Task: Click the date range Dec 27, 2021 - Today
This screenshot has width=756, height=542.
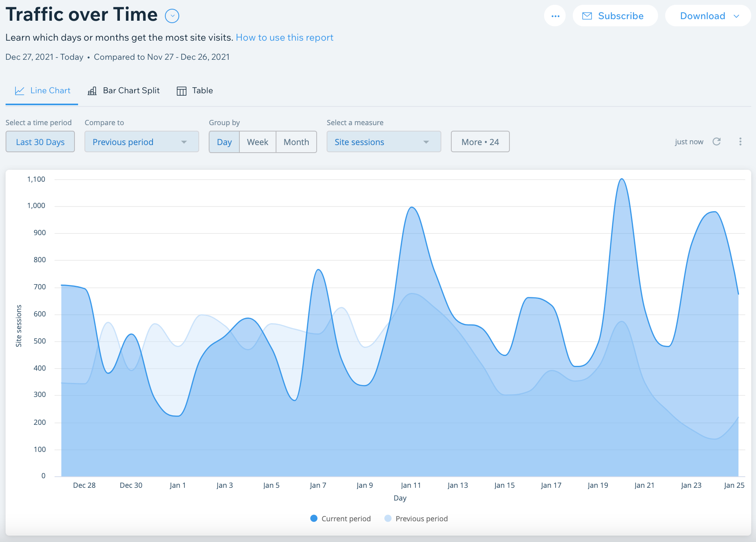Action: pos(44,57)
